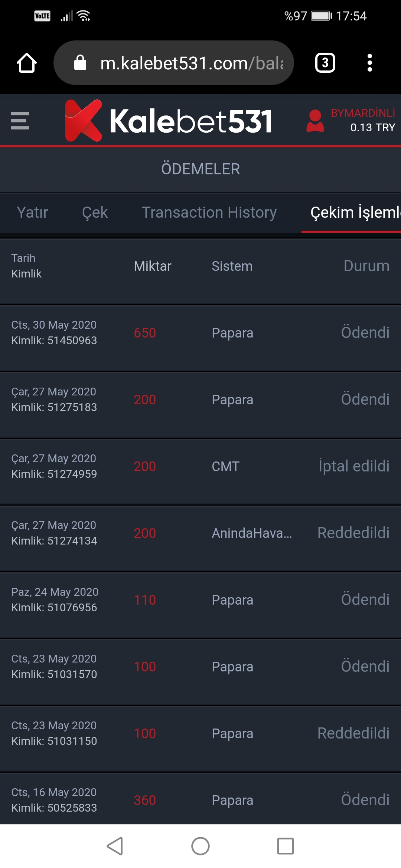This screenshot has height=868, width=401.
Task: Select the CMT İptal edildi transaction row
Action: pyautogui.click(x=200, y=466)
